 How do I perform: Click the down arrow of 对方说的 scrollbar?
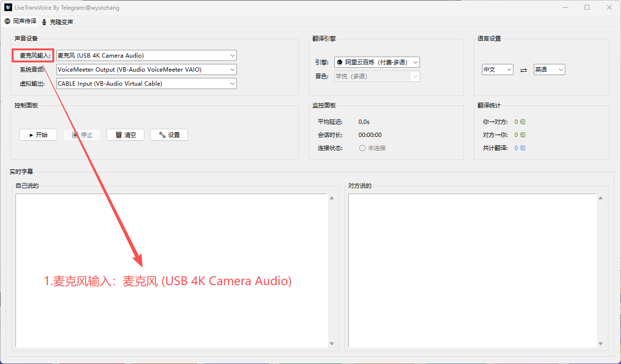(x=600, y=343)
